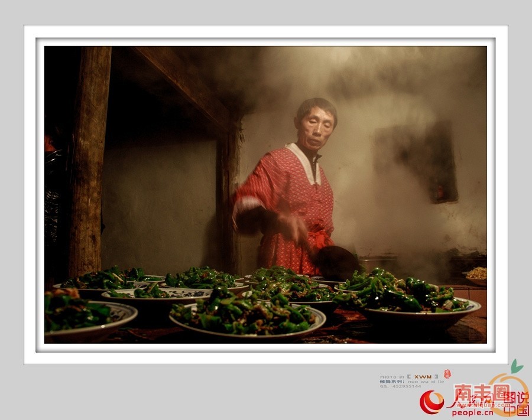Click the bowl of noodles at far right
This screenshot has height=420, width=532.
[476, 275]
